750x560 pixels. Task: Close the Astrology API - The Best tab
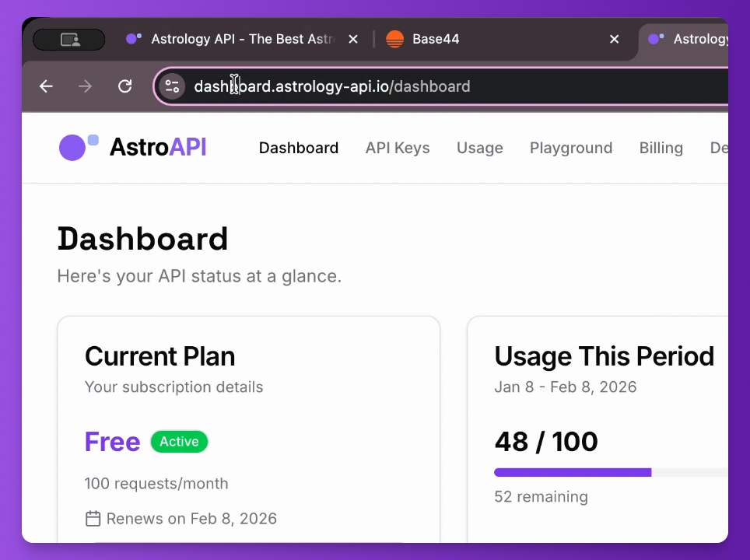353,39
